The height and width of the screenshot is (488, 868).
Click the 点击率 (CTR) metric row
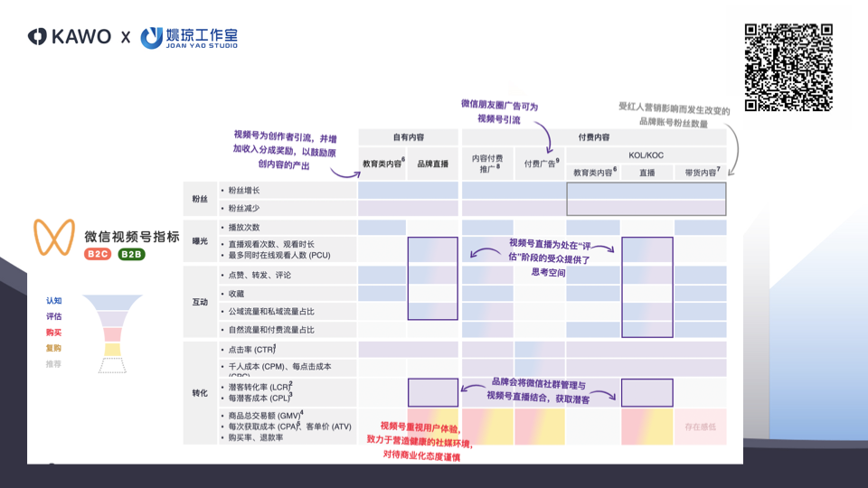pyautogui.click(x=288, y=350)
